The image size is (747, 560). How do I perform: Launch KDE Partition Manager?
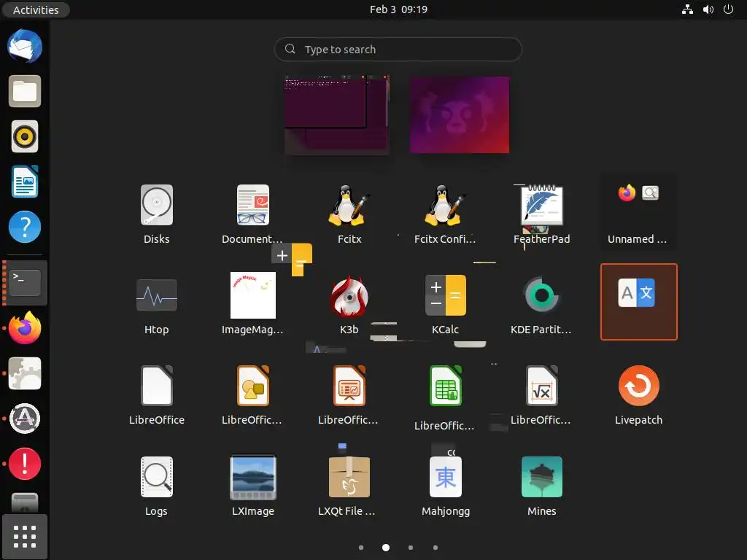coord(542,304)
